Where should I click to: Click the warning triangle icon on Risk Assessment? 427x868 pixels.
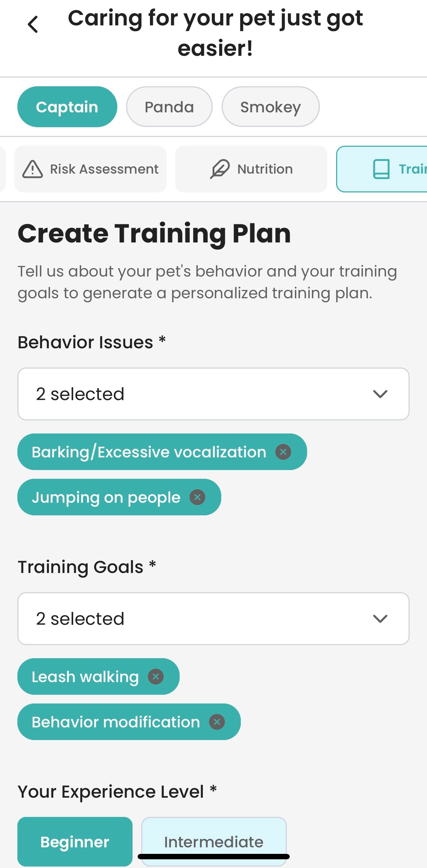[x=33, y=169]
